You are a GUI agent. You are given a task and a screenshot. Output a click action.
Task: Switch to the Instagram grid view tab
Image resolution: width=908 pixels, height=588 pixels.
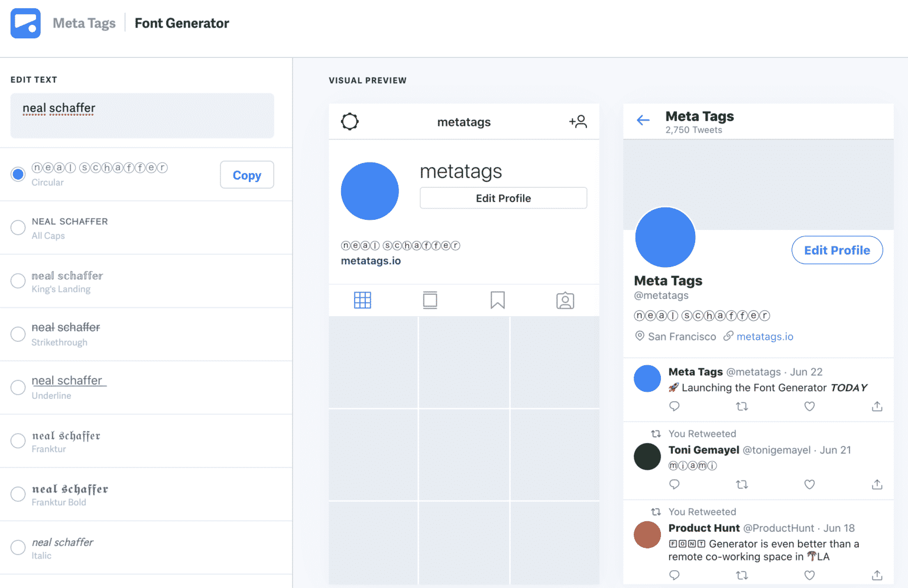[362, 300]
